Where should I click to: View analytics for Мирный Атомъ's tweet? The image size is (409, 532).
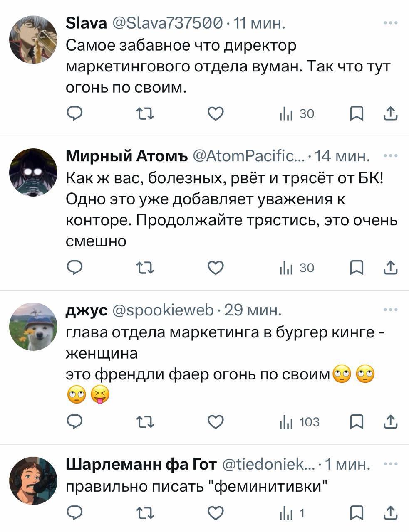pos(297,268)
